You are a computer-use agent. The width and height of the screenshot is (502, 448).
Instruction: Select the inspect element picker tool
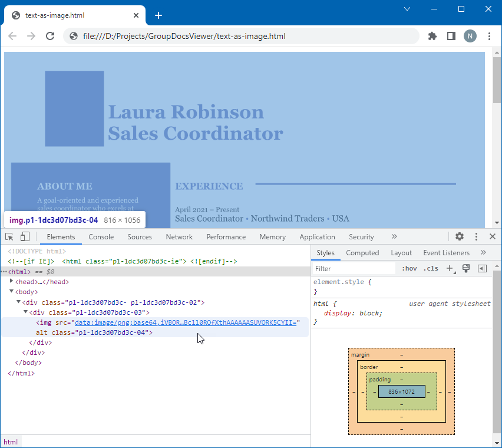tap(9, 236)
